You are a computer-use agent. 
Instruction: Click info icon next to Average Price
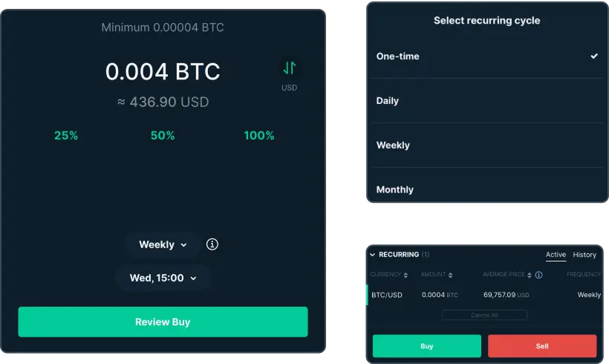(538, 275)
